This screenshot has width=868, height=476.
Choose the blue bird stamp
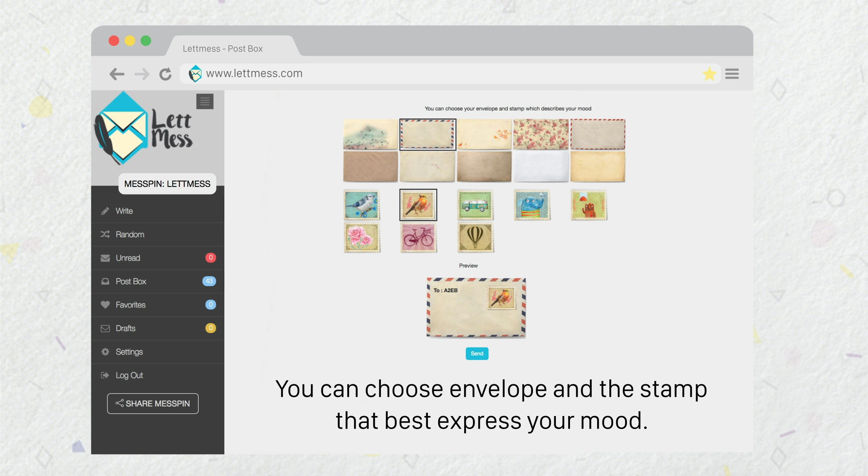click(x=361, y=205)
